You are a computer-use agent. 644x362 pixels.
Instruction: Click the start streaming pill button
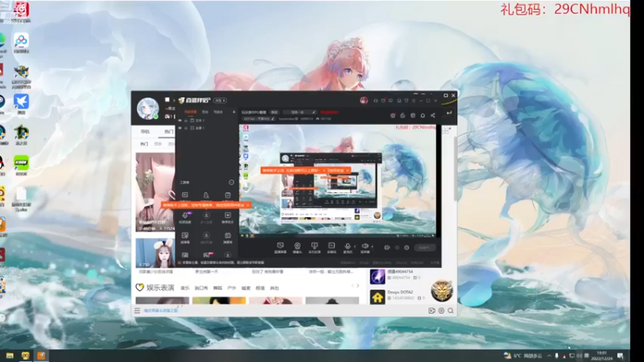click(424, 248)
